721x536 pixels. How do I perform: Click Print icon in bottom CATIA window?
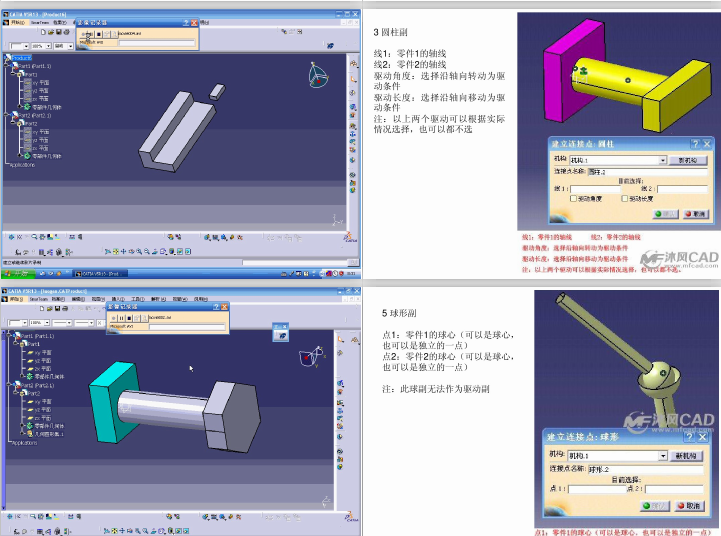tap(65, 308)
